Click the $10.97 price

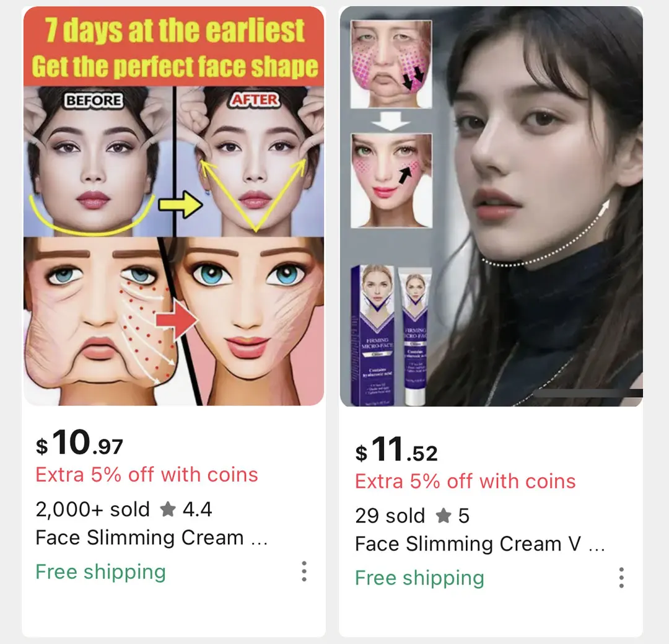79,443
